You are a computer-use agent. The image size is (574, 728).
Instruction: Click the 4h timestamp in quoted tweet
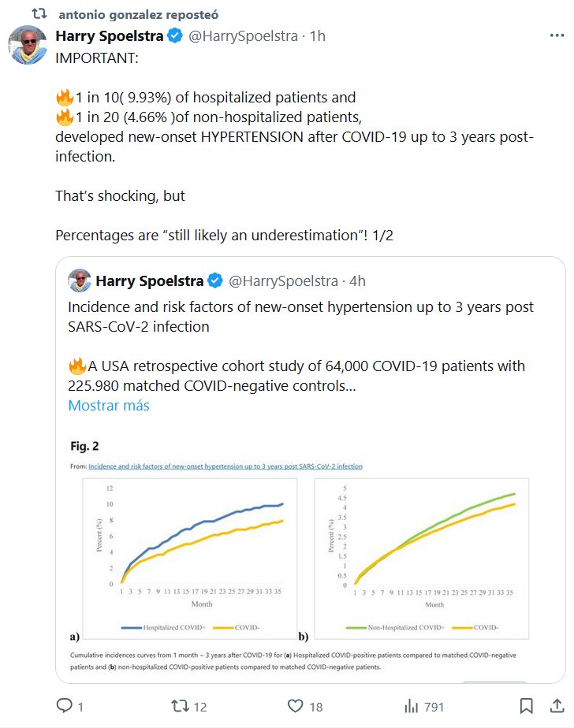click(357, 281)
